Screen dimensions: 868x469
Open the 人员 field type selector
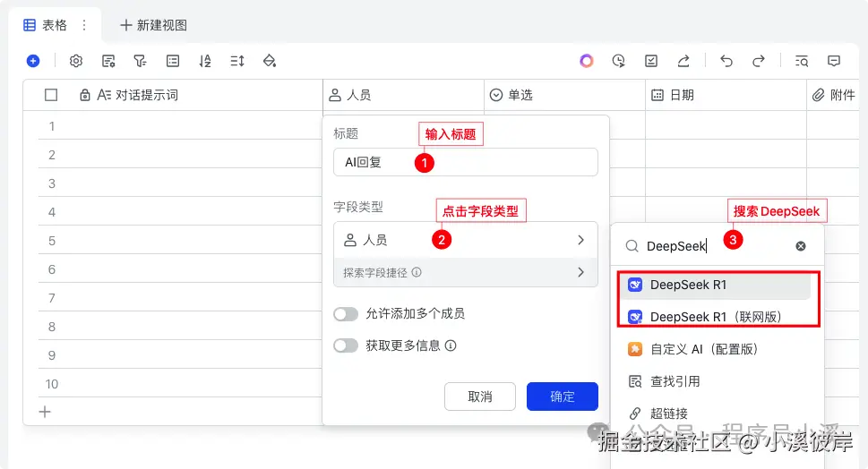pos(466,240)
